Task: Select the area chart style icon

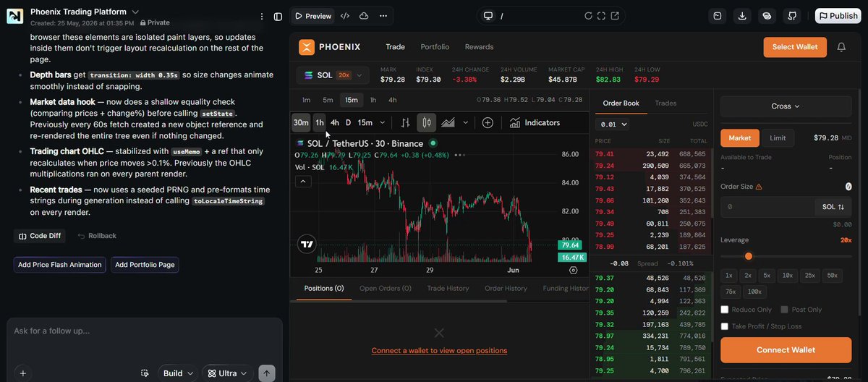Action: [448, 122]
